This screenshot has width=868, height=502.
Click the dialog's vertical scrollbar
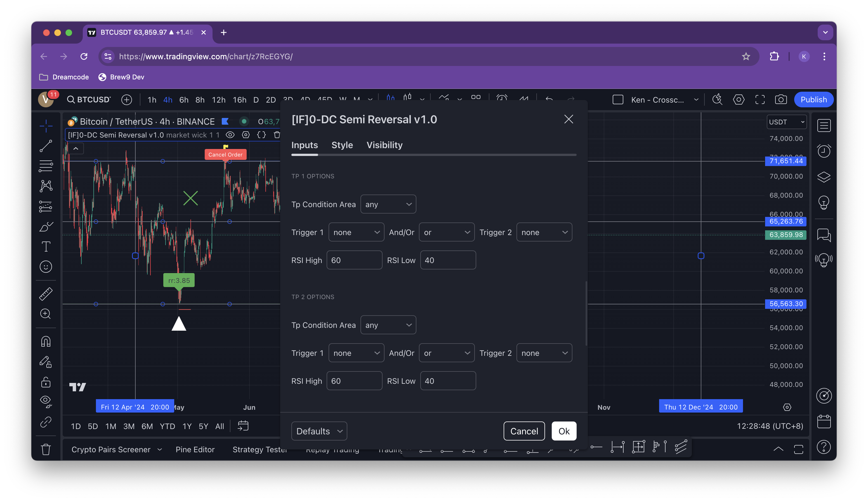coord(586,314)
